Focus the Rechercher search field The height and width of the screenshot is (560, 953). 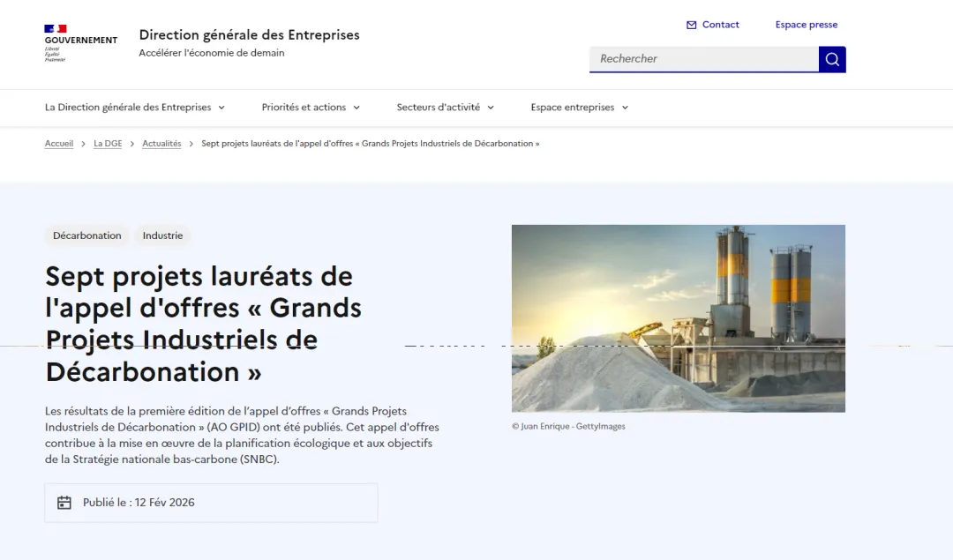click(x=704, y=59)
